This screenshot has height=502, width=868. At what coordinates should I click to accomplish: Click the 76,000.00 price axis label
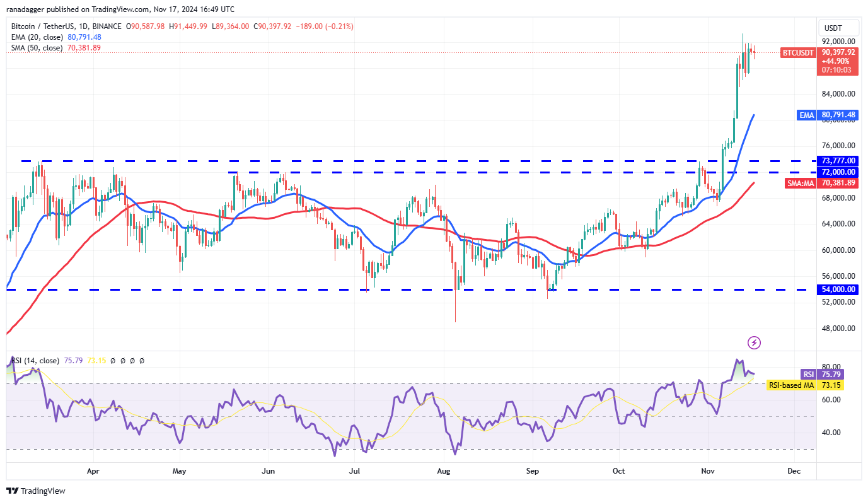tap(839, 146)
